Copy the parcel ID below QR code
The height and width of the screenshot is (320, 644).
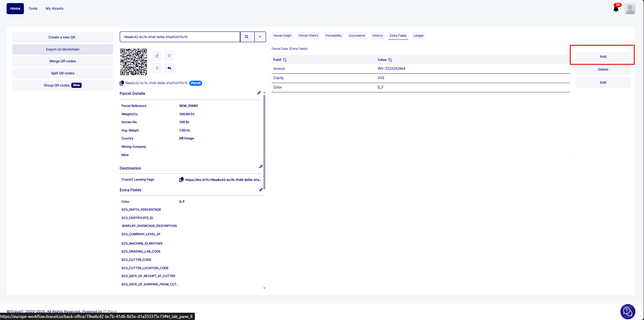(x=122, y=83)
